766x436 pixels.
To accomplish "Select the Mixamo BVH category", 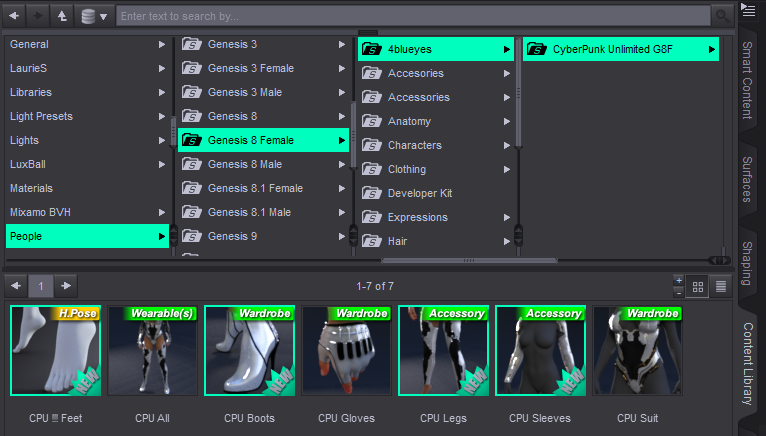I will [87, 212].
